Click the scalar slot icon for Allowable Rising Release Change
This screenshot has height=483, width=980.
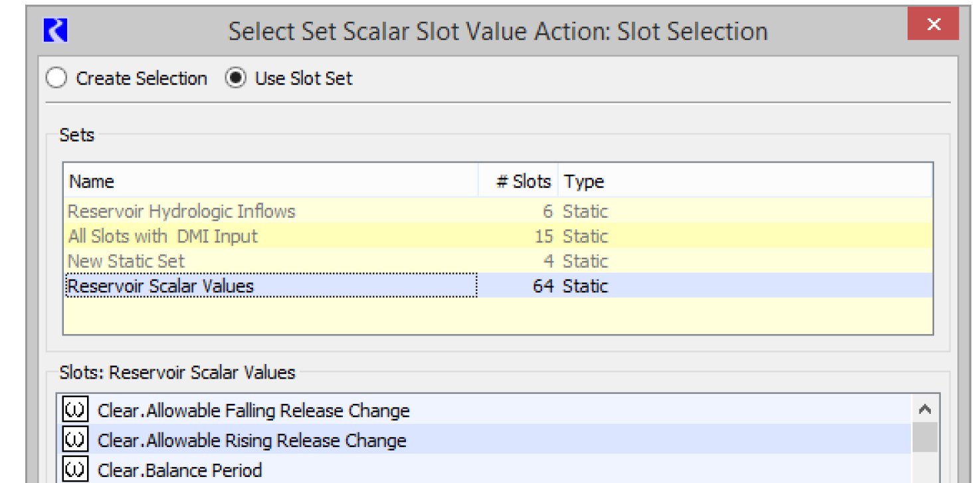click(x=74, y=440)
